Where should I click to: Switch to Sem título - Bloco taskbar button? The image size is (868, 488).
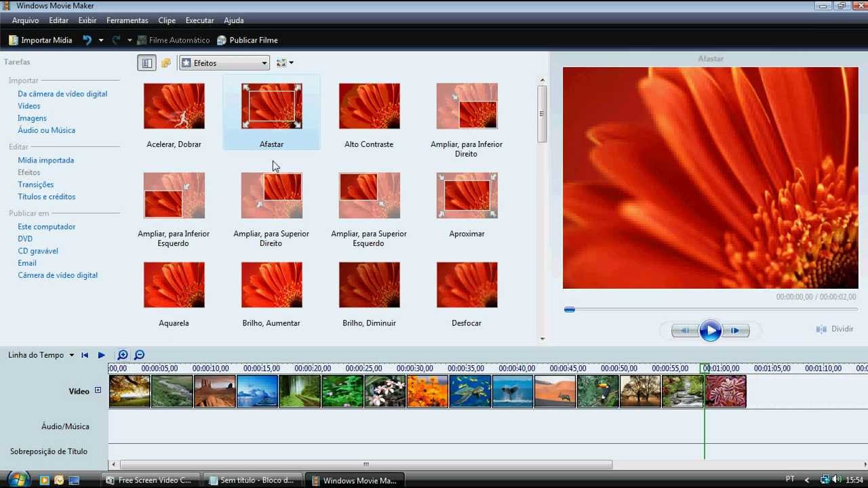pyautogui.click(x=254, y=481)
